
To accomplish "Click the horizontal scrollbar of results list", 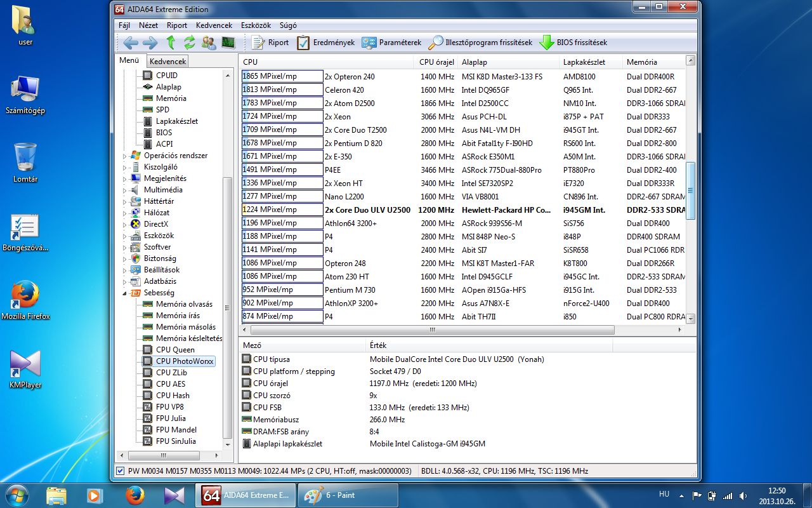I will tap(432, 330).
